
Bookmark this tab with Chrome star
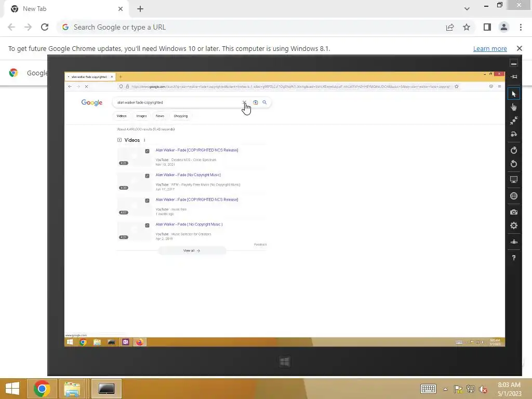(467, 27)
